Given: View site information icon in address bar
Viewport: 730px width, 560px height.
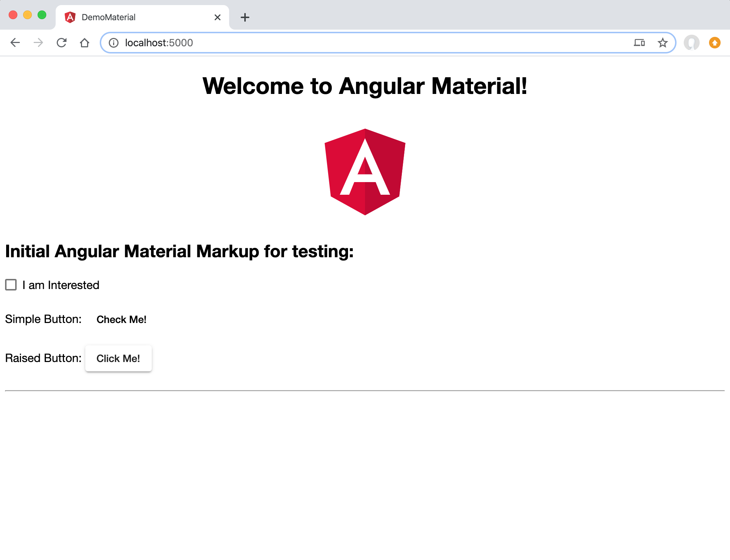Looking at the screenshot, I should [113, 43].
